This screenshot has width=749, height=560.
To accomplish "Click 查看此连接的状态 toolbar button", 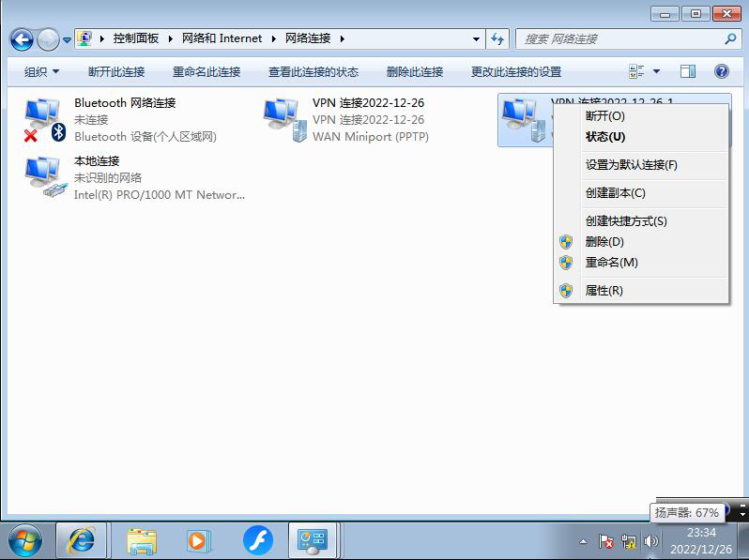I will point(313,71).
